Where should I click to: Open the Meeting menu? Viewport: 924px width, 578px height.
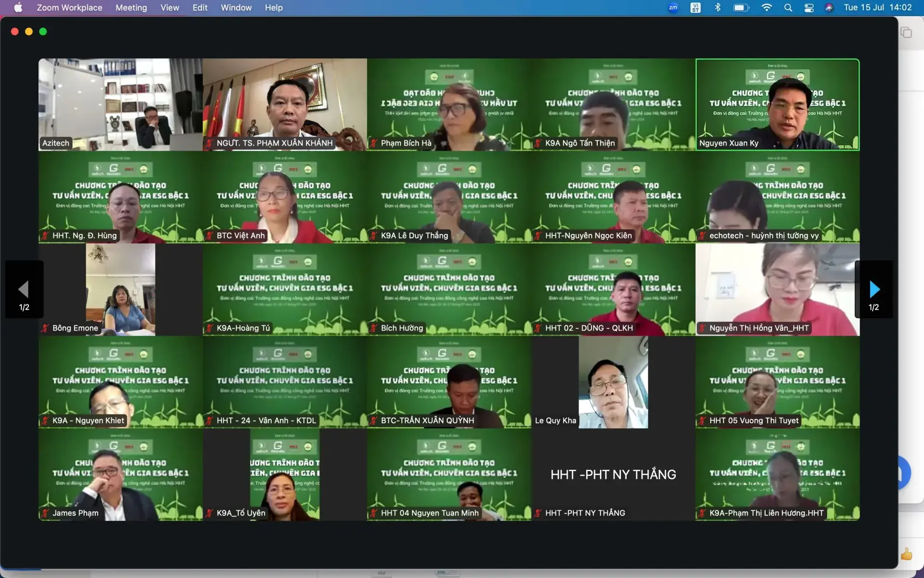click(x=131, y=8)
